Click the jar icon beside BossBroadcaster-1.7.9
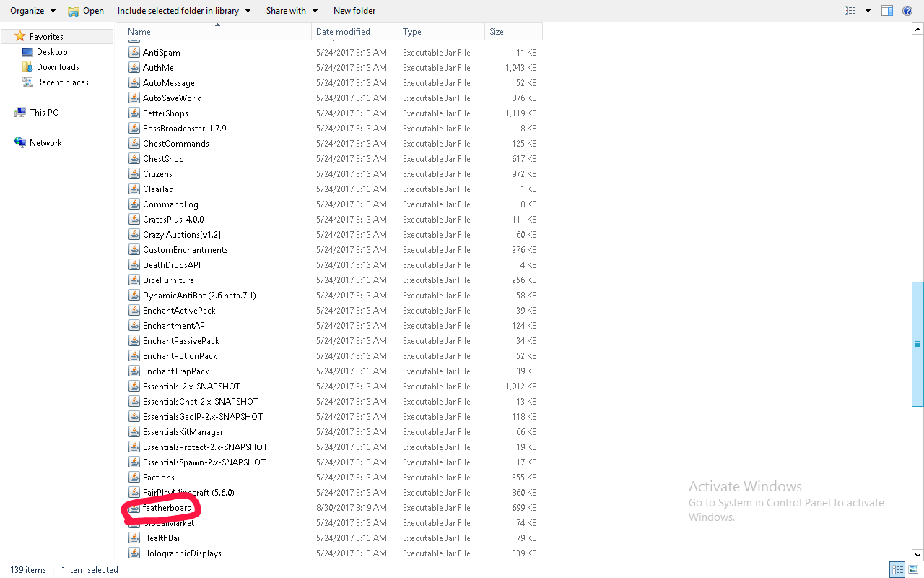The image size is (924, 578). 134,129
